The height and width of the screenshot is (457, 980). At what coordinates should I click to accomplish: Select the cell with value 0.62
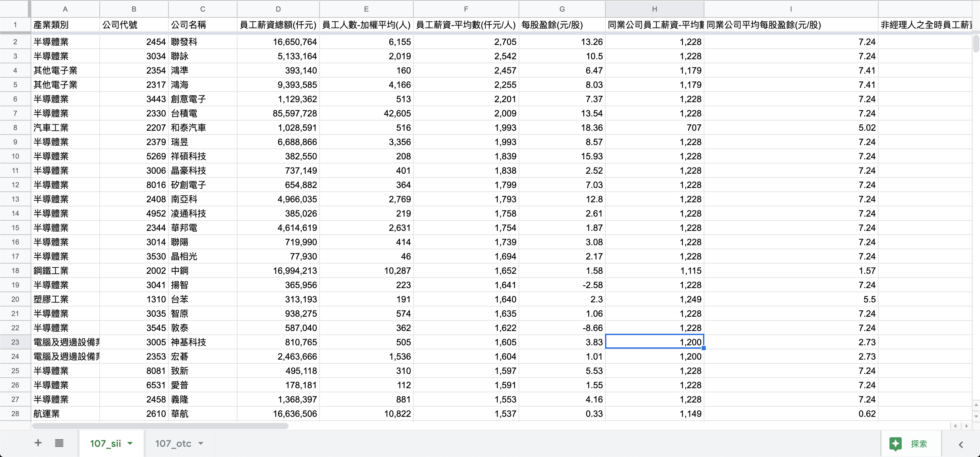click(x=791, y=414)
